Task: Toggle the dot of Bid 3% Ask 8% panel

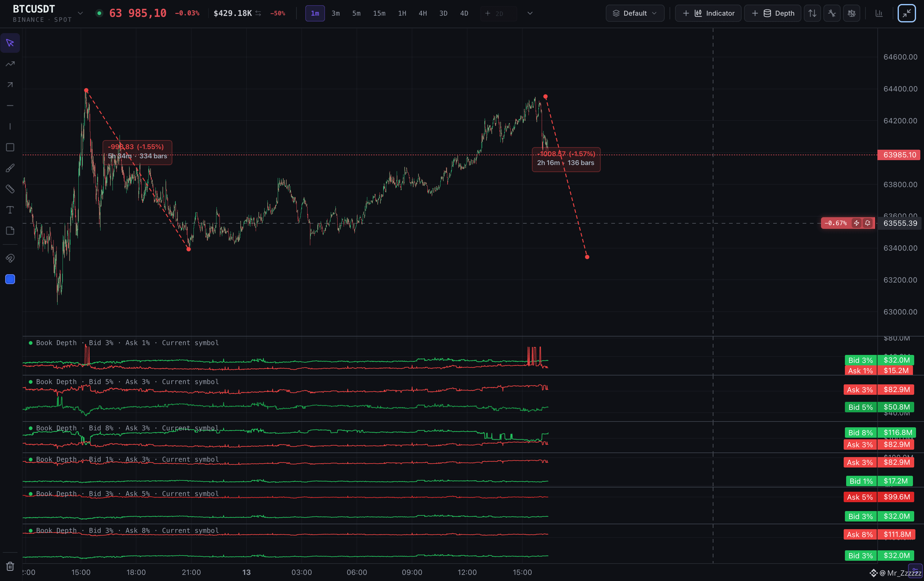Action: coord(31,530)
